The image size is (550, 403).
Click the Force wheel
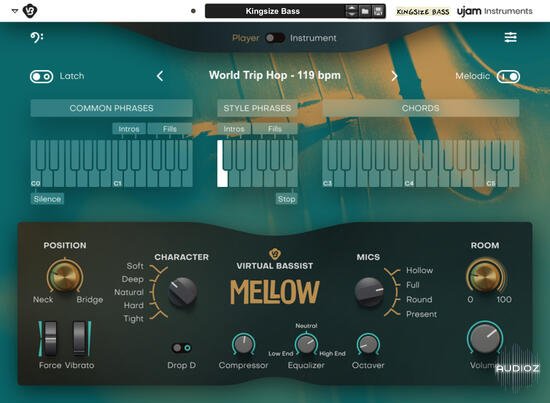pos(50,338)
